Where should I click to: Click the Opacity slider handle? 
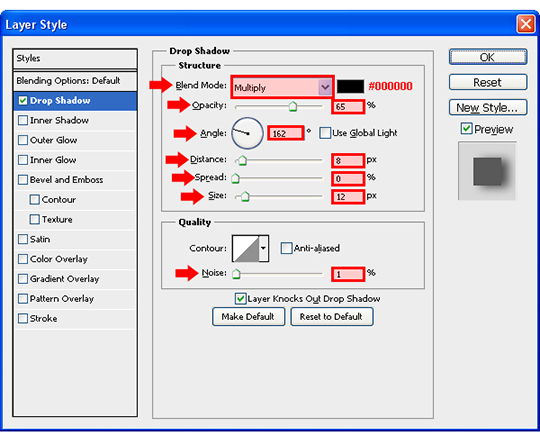(293, 107)
